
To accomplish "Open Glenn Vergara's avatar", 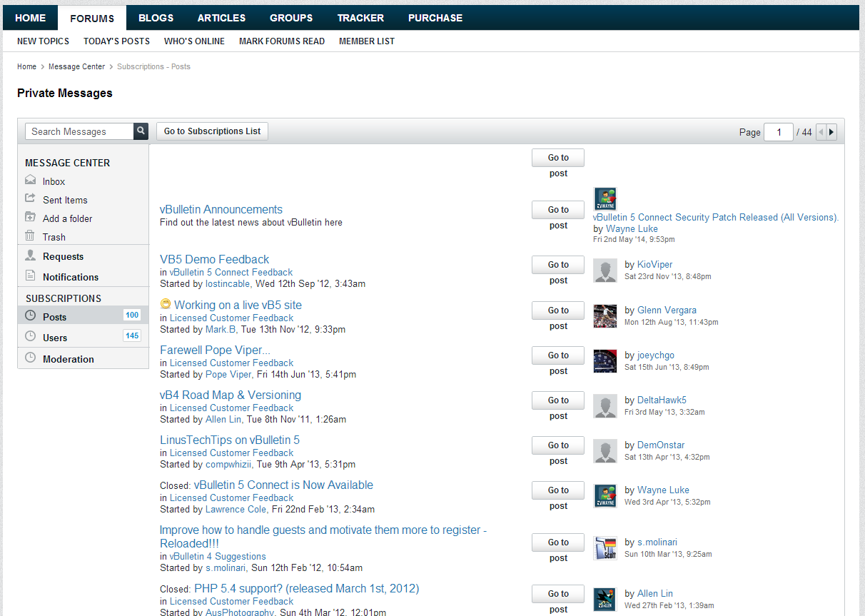I will click(605, 316).
